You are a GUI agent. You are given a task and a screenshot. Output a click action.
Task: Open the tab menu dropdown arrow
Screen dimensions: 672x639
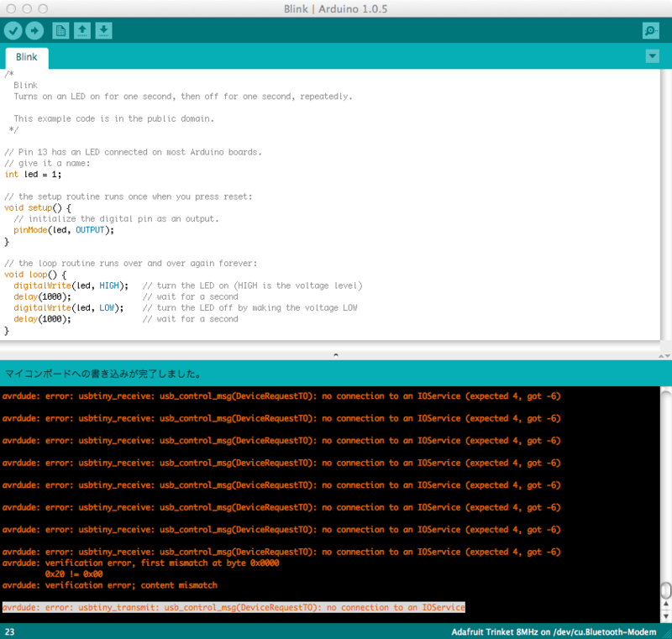tap(653, 56)
